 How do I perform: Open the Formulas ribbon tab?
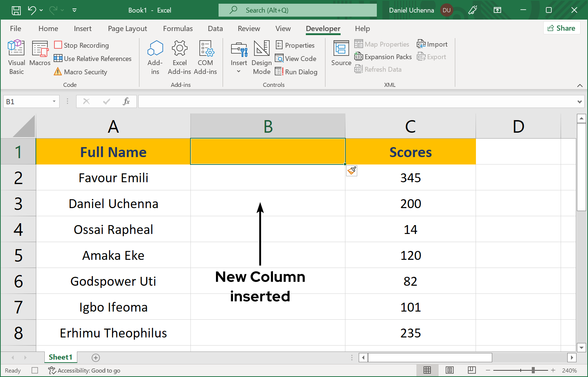[x=178, y=28]
